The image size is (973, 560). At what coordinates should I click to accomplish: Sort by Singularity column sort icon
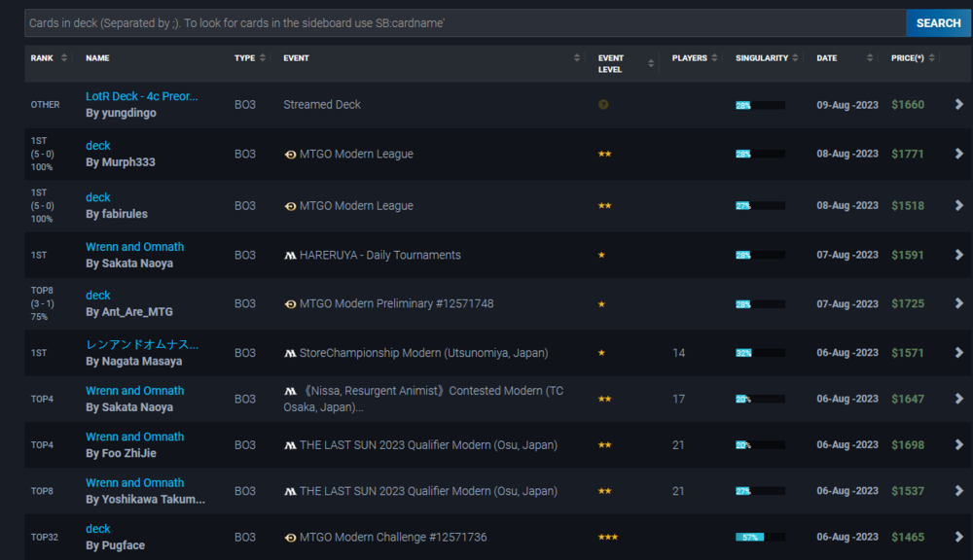pyautogui.click(x=798, y=58)
